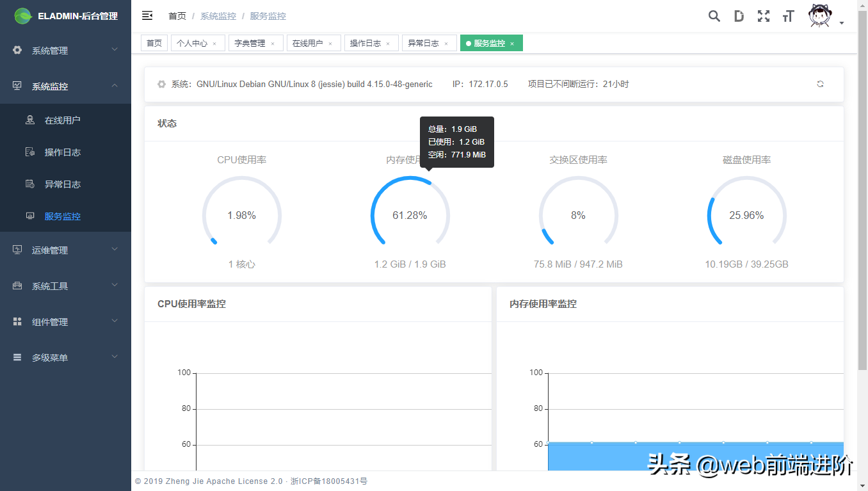
Task: Collapse sidebar with the hamburger icon
Action: point(147,16)
